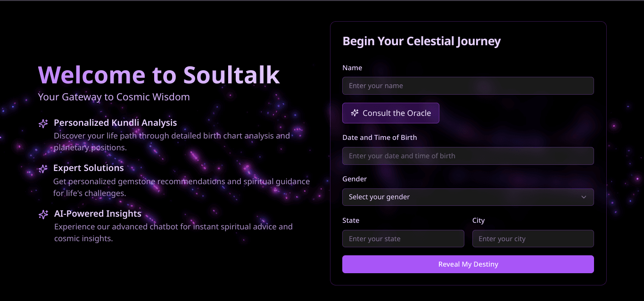The width and height of the screenshot is (644, 301).
Task: Click the Name field label
Action: (352, 67)
